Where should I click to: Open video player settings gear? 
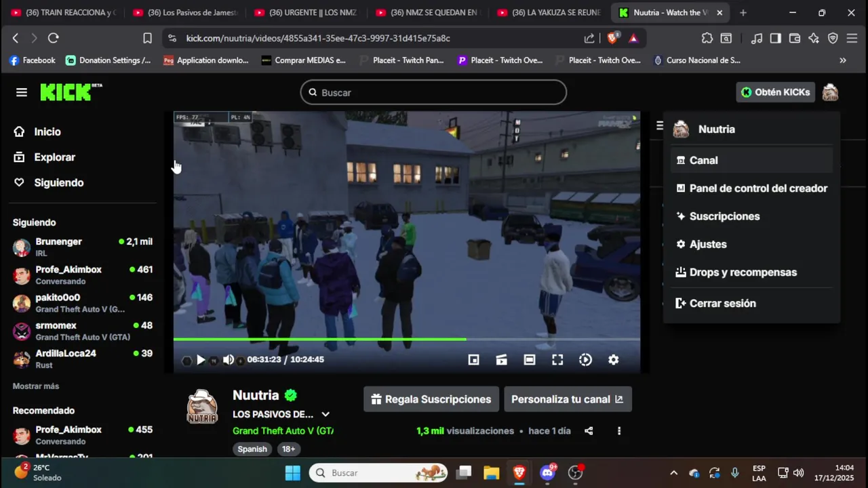[613, 360]
